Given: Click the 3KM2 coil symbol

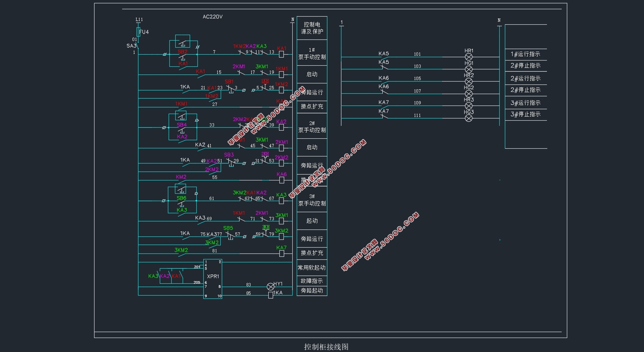Looking at the screenshot, I should click(x=282, y=237).
